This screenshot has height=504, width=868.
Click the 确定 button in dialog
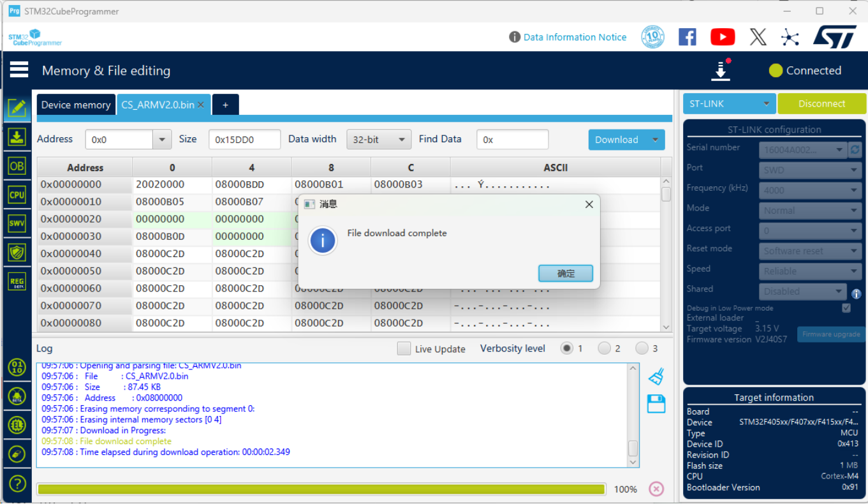tap(566, 273)
